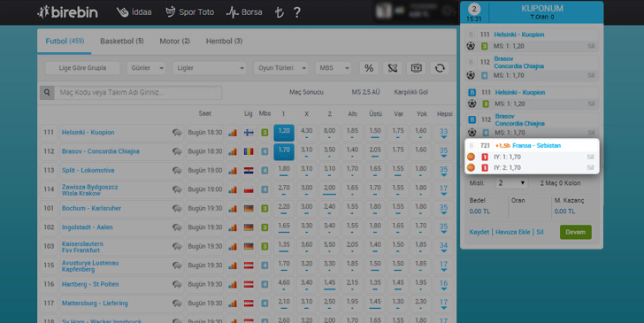Open the Günler dropdown
The height and width of the screenshot is (323, 644).
146,68
